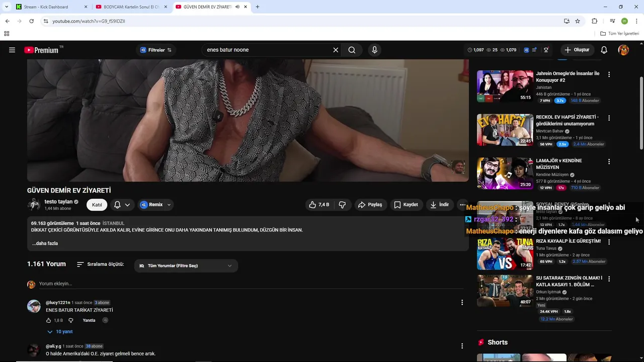
Task: Click the İndir download button
Action: pyautogui.click(x=439, y=205)
